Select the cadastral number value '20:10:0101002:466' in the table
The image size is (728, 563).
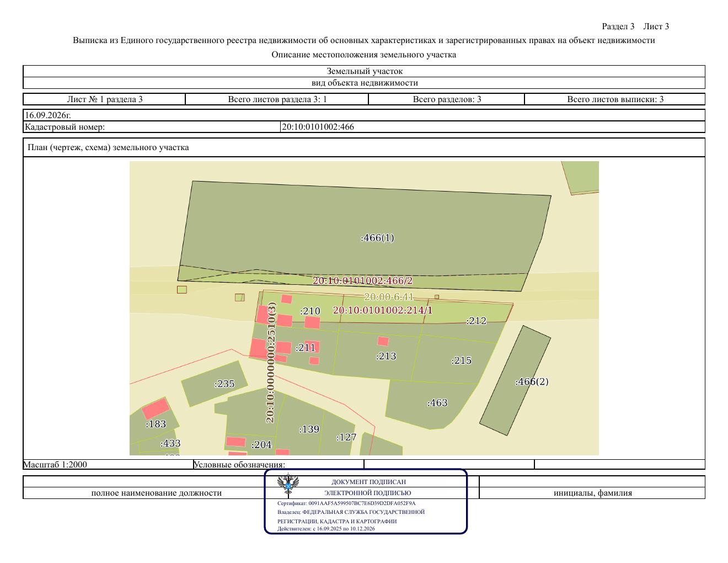coord(318,127)
